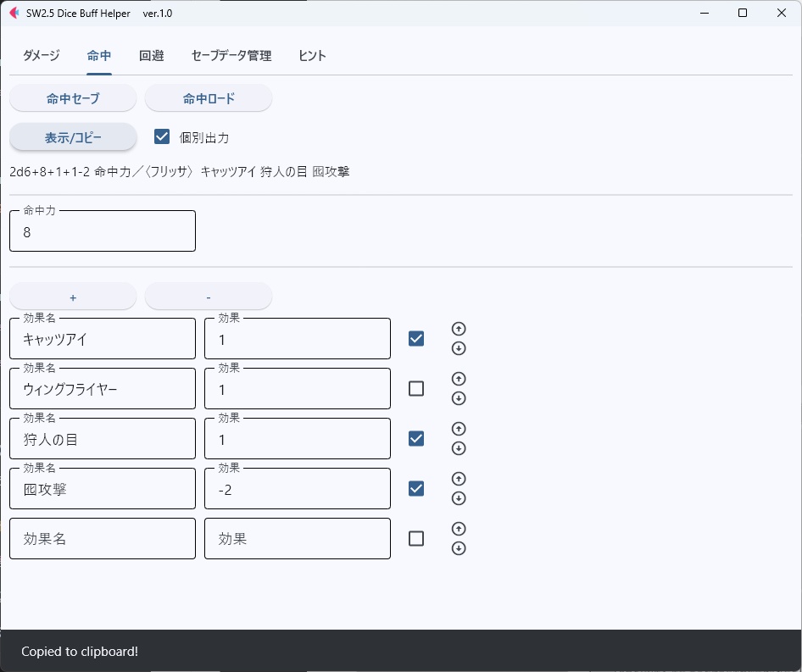
Task: Click the up arrow beside ウィングフライヤー
Action: point(459,379)
